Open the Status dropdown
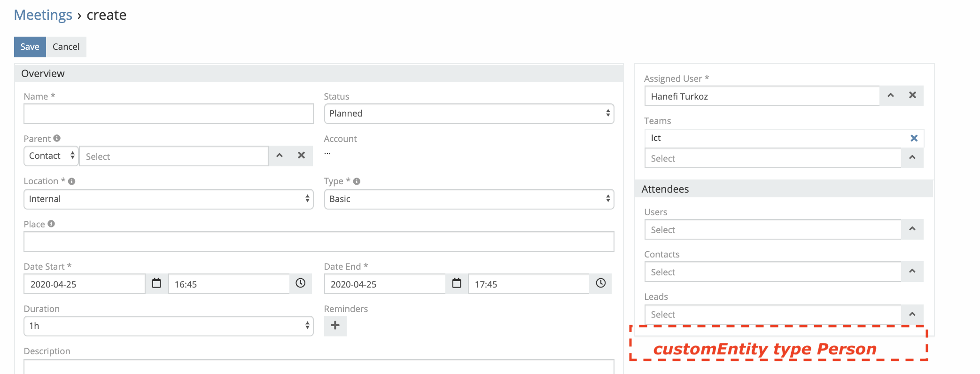980x374 pixels. 468,114
